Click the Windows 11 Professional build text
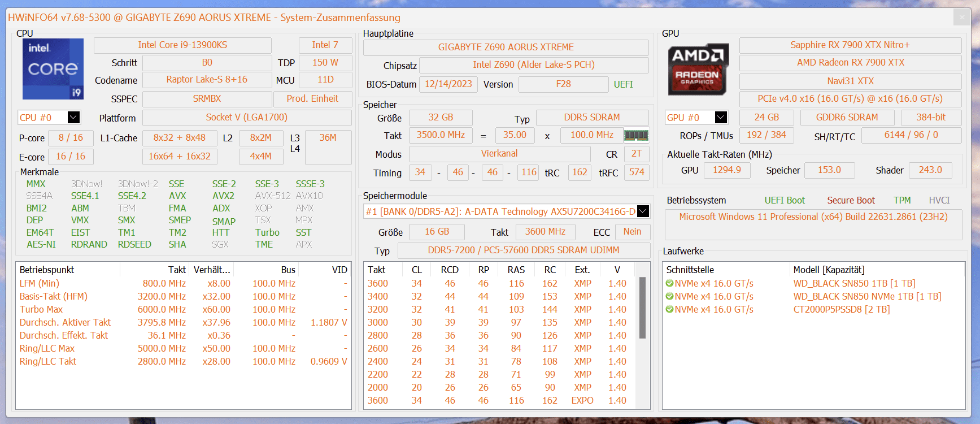The height and width of the screenshot is (424, 980). coord(813,217)
